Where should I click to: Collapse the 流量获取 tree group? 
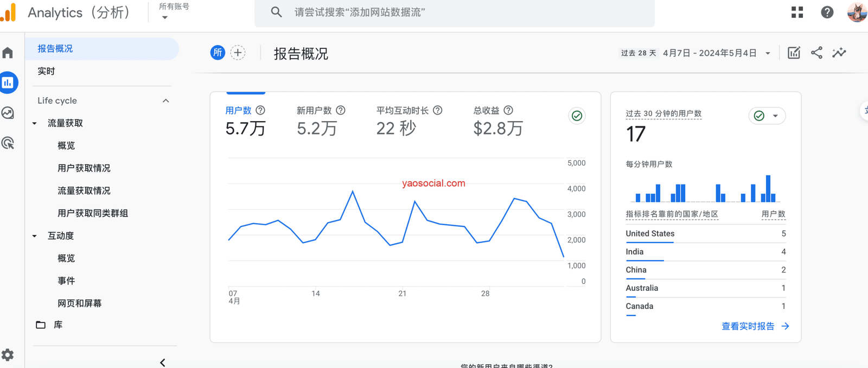pos(35,124)
